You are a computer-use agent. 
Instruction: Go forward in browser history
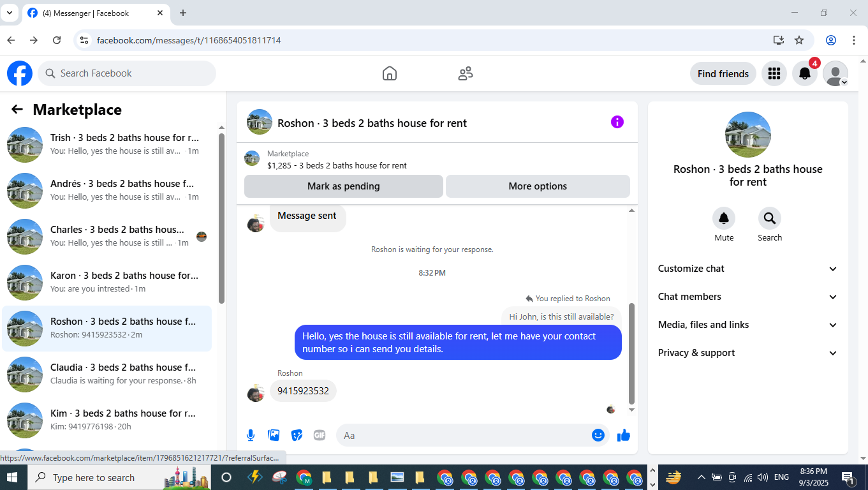[34, 40]
